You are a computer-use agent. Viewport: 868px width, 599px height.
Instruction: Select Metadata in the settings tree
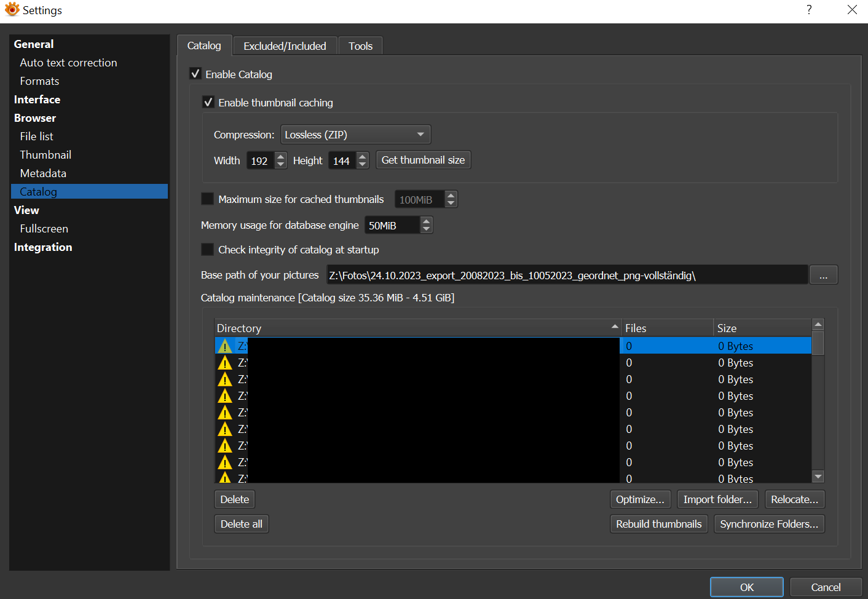point(43,173)
